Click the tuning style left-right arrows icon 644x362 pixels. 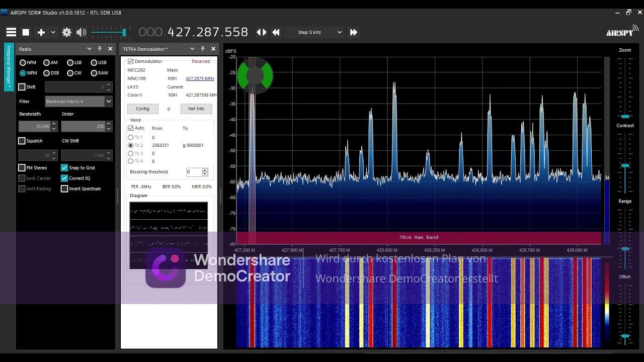(x=262, y=32)
